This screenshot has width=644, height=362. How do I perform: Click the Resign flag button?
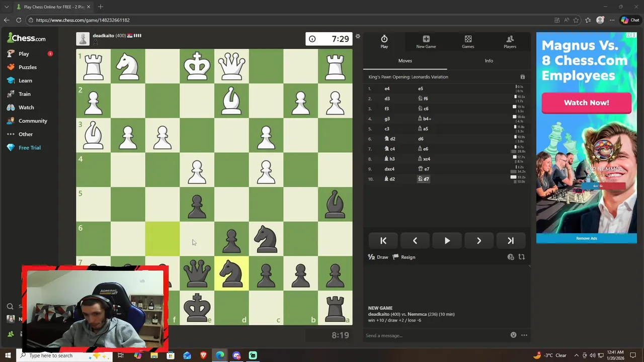[404, 257]
